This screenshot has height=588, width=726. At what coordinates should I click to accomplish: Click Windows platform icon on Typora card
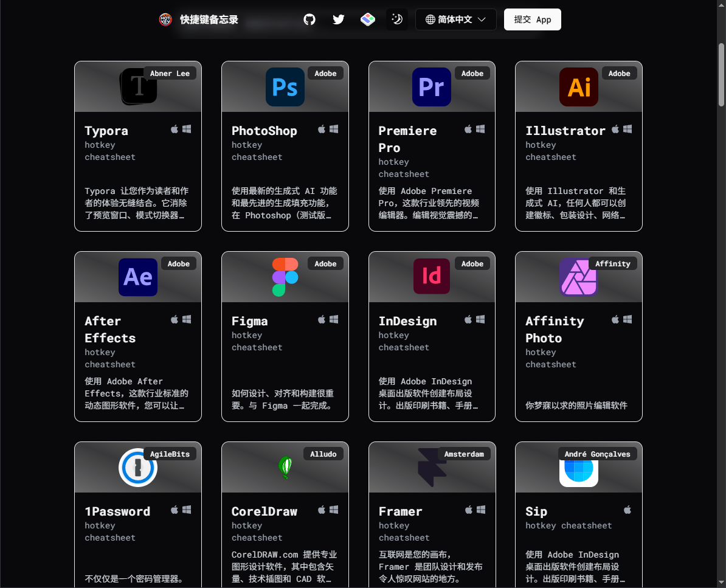pyautogui.click(x=187, y=129)
